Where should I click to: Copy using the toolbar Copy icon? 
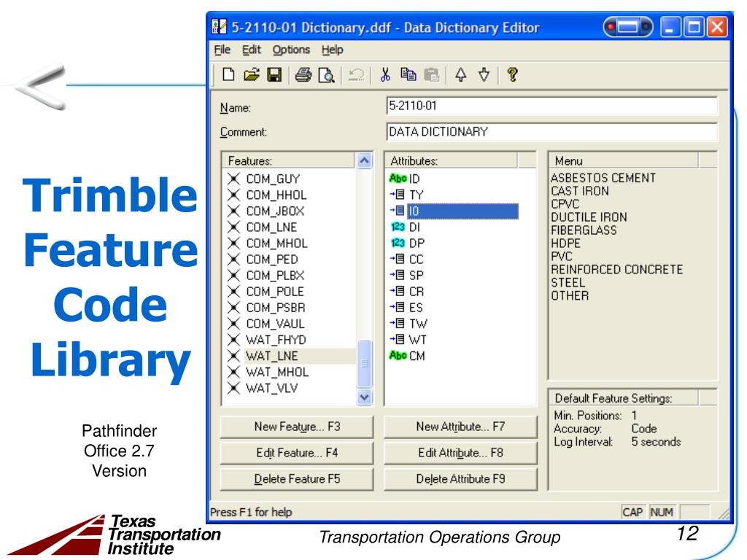click(409, 75)
